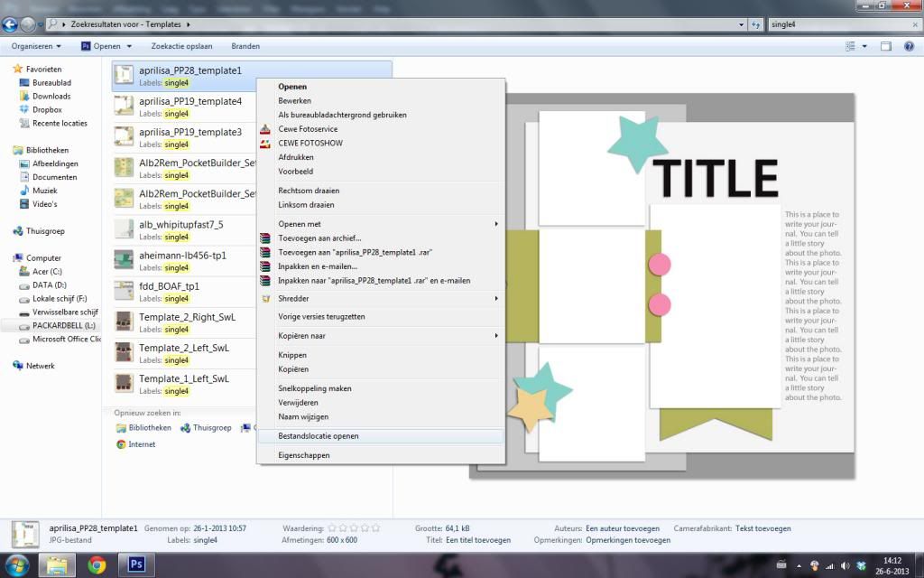Open the Video's library

45,204
